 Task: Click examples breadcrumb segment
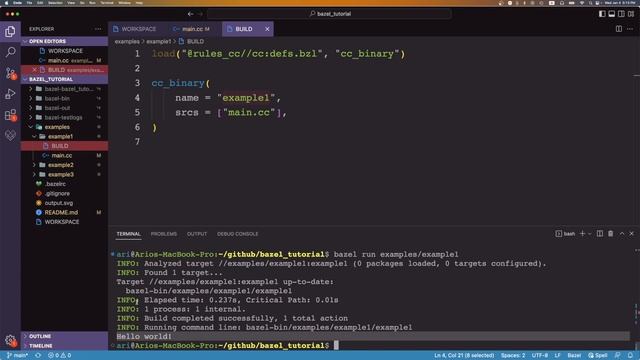(127, 41)
